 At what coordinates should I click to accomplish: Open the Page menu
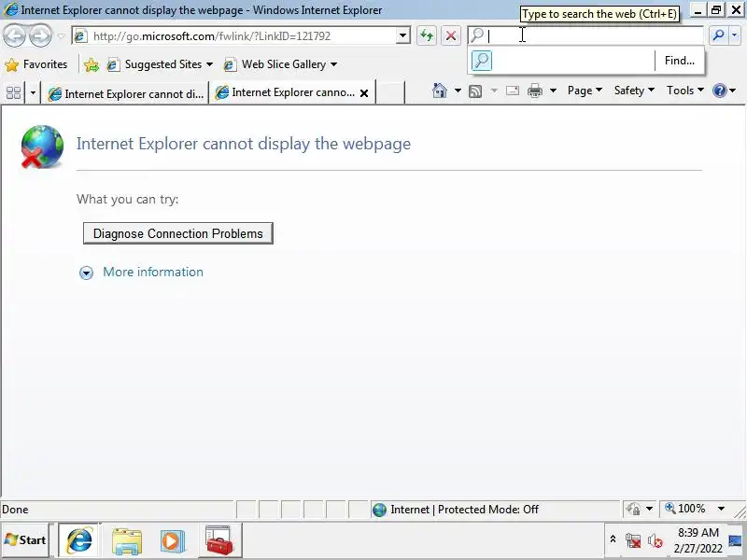pos(585,90)
